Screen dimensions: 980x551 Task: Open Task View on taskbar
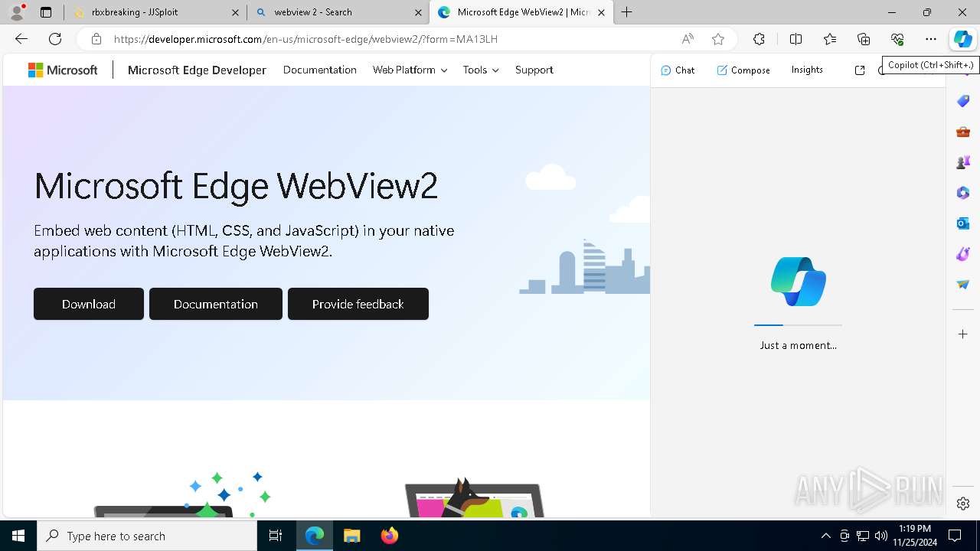[x=276, y=536]
